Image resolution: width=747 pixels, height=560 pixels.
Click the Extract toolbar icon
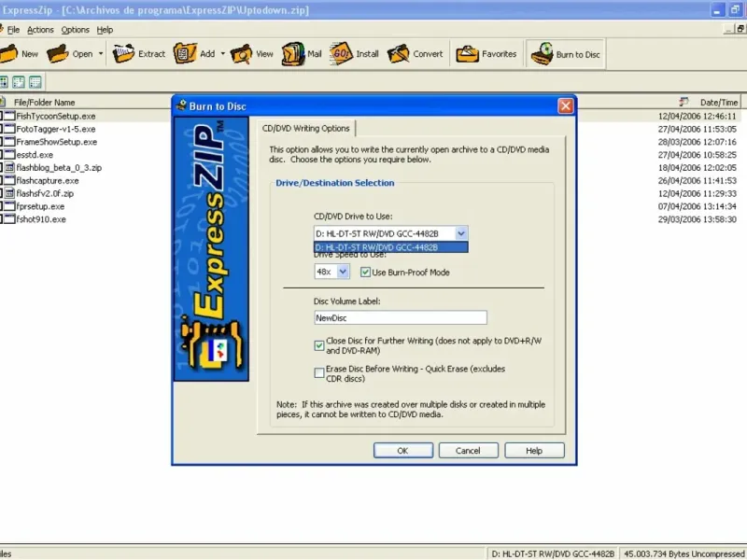click(123, 54)
